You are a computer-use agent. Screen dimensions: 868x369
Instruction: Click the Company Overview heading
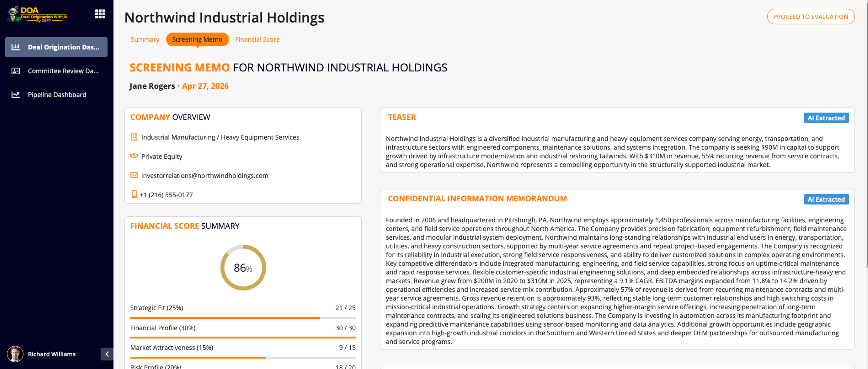click(170, 117)
